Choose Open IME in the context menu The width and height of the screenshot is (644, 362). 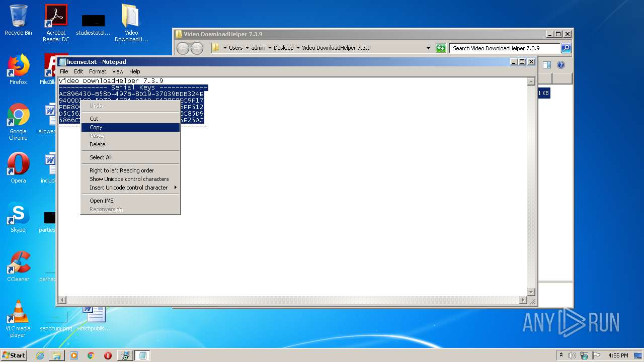(130, 201)
